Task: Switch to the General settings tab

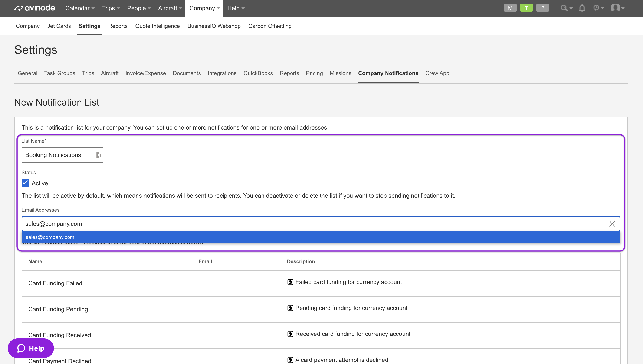Action: (x=27, y=73)
